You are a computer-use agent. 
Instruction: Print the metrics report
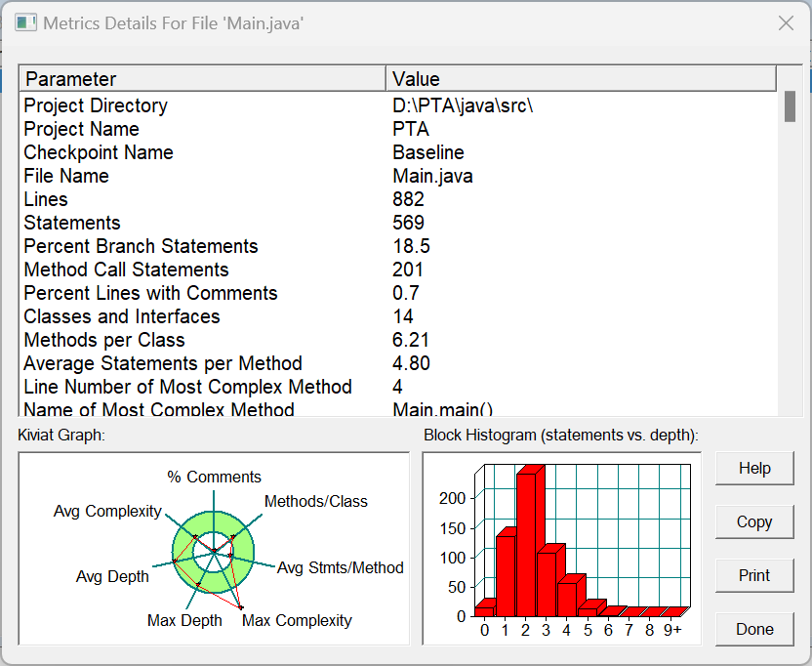coord(754,575)
